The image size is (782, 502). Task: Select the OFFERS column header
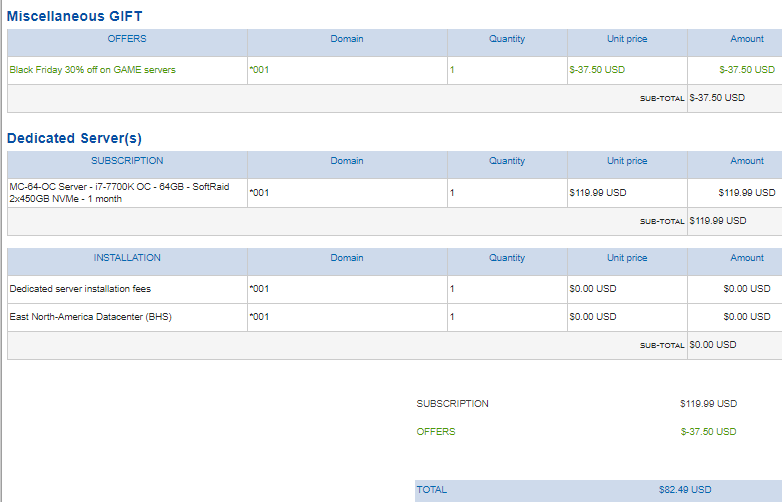pyautogui.click(x=127, y=39)
